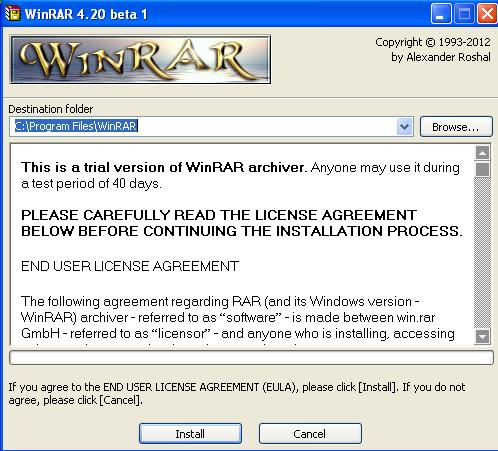Click the 'The following agreement regarding RAR' paragraph

click(x=238, y=317)
